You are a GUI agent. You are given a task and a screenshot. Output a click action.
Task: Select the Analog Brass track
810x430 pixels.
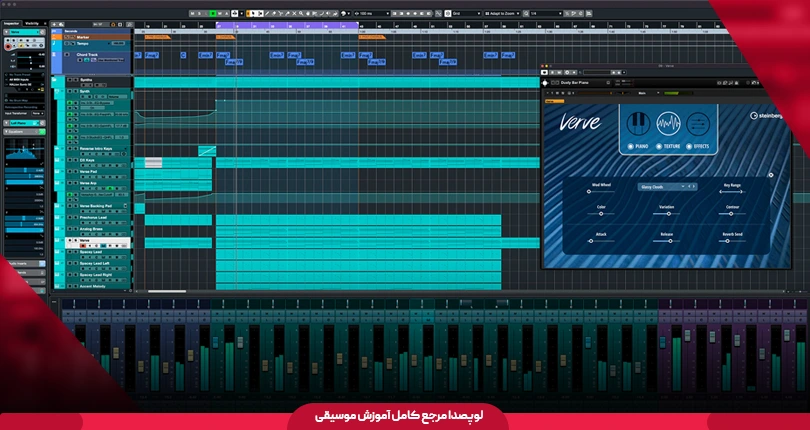(98, 232)
